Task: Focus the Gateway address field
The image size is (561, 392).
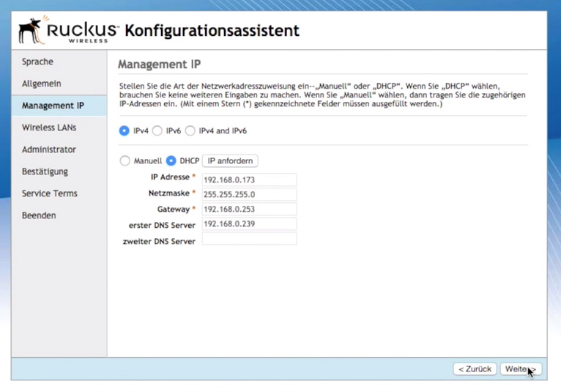Action: pyautogui.click(x=249, y=210)
